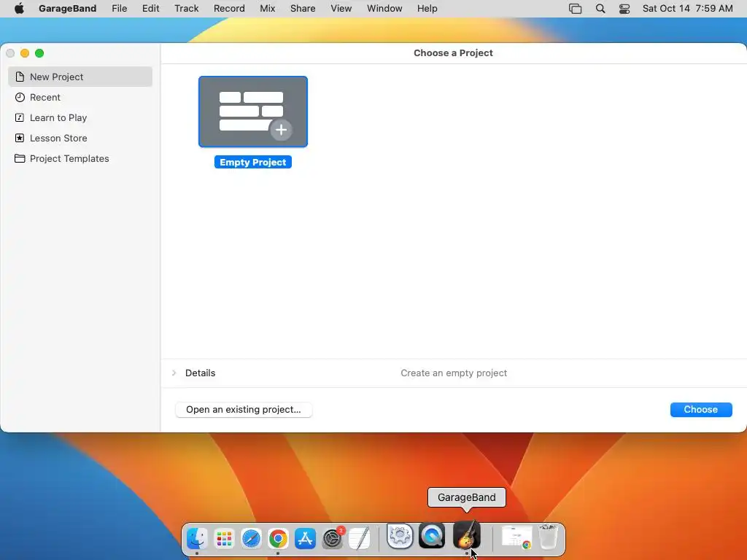Click the New Project document icon
The height and width of the screenshot is (560, 747).
pyautogui.click(x=20, y=77)
